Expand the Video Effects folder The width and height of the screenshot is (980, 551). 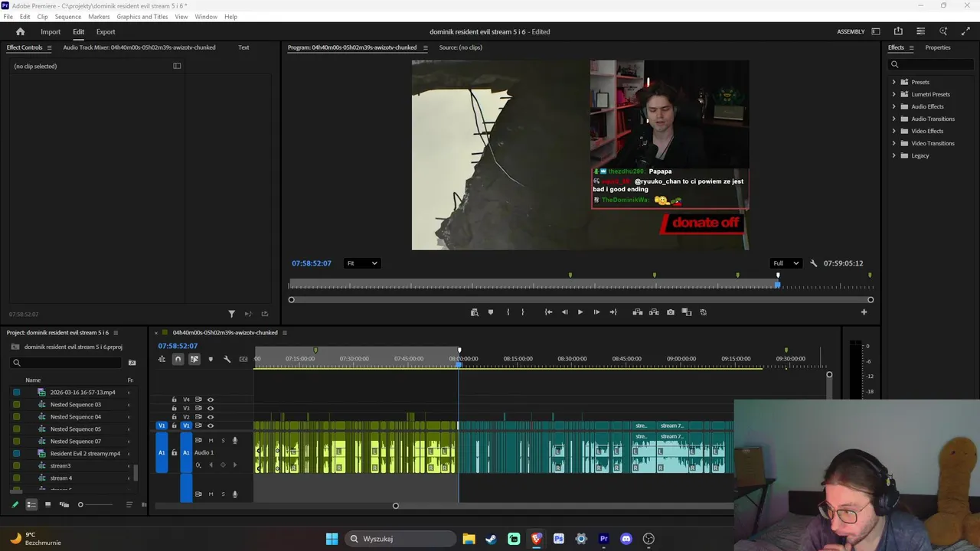tap(893, 131)
